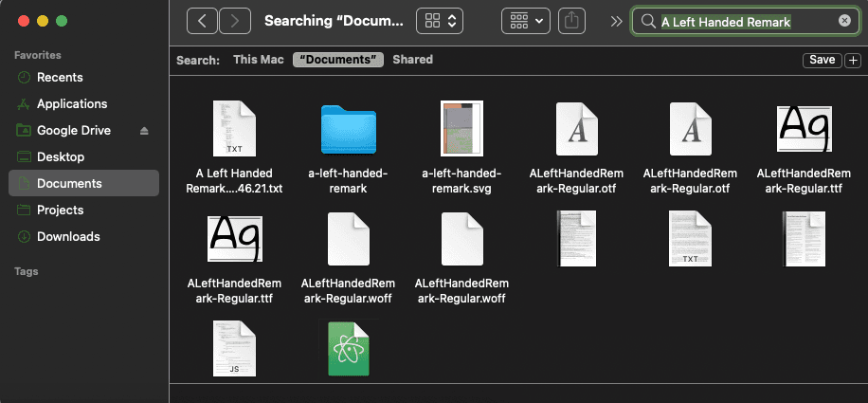The height and width of the screenshot is (403, 868).
Task: Go to Downloads in the sidebar
Action: click(68, 237)
